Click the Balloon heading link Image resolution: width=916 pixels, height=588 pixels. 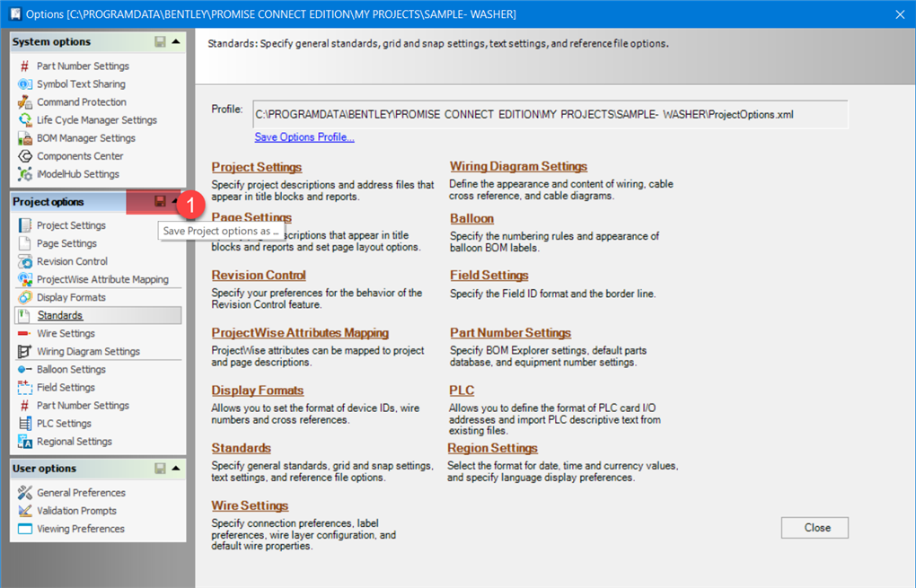tap(471, 218)
